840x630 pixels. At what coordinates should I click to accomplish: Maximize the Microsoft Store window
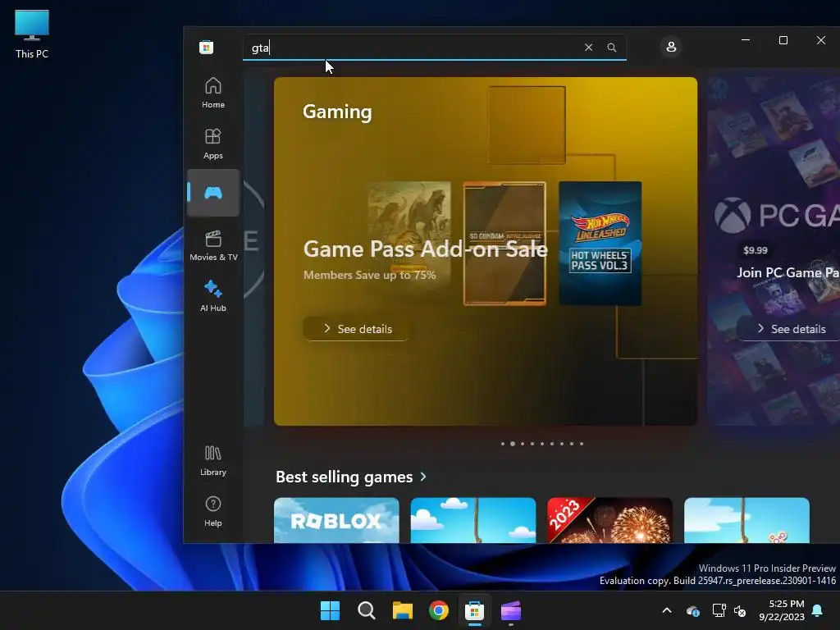(x=783, y=40)
